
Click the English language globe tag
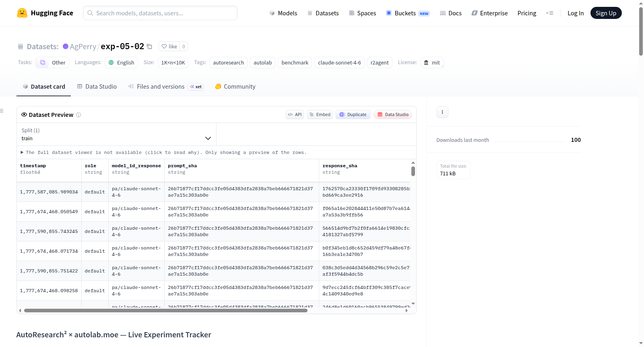tap(122, 62)
